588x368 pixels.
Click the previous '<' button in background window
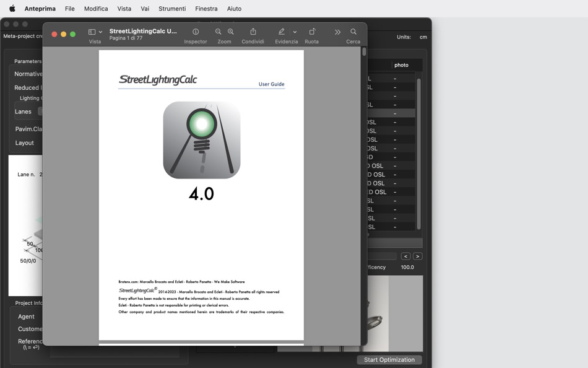click(405, 256)
